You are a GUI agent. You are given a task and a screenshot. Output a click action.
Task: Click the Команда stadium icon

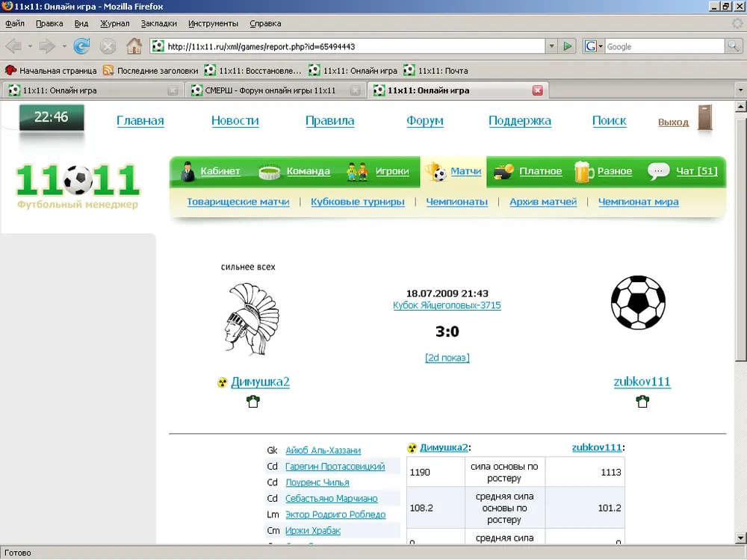coord(270,172)
